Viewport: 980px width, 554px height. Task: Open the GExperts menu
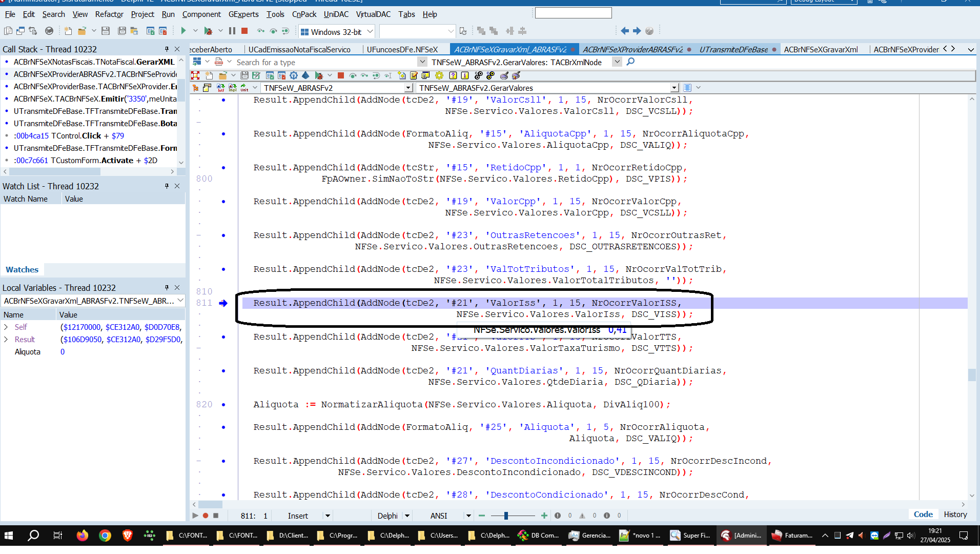pos(243,14)
